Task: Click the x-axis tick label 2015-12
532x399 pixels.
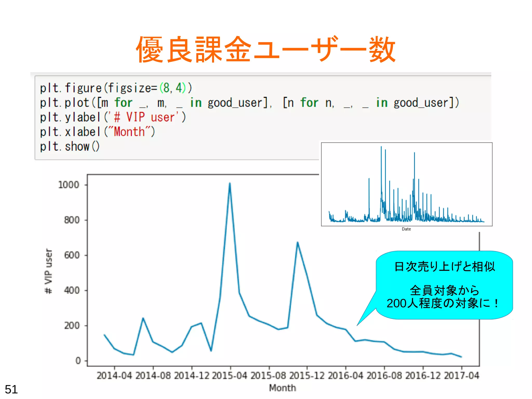Action: click(x=307, y=376)
